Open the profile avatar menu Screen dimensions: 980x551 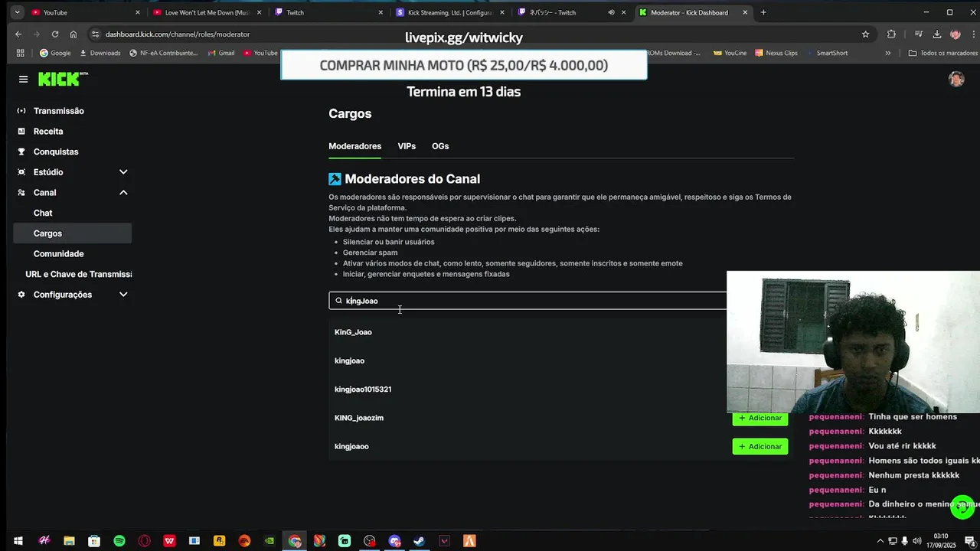tap(956, 80)
